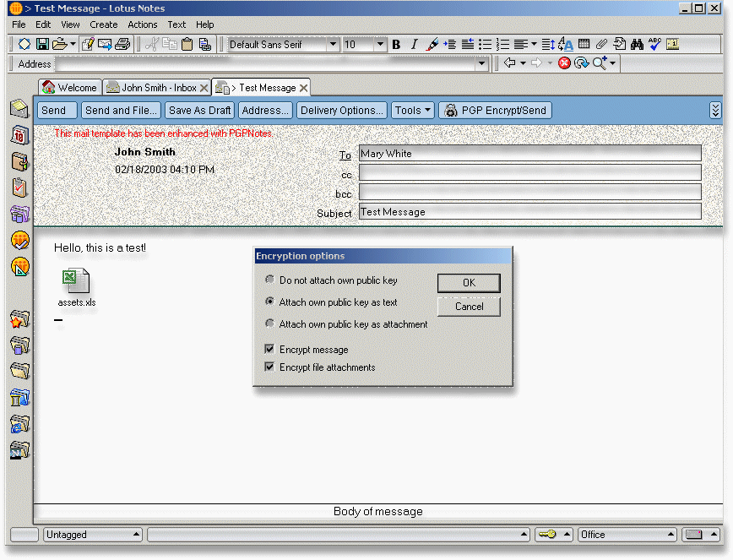
Task: Click the To recipient field
Action: click(530, 154)
